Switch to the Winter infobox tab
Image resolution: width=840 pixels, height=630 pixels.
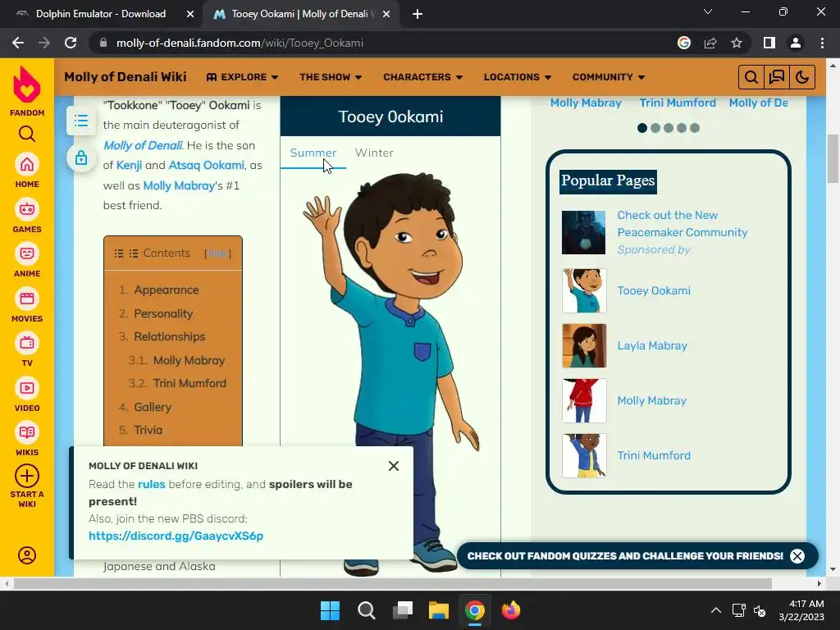(x=374, y=153)
